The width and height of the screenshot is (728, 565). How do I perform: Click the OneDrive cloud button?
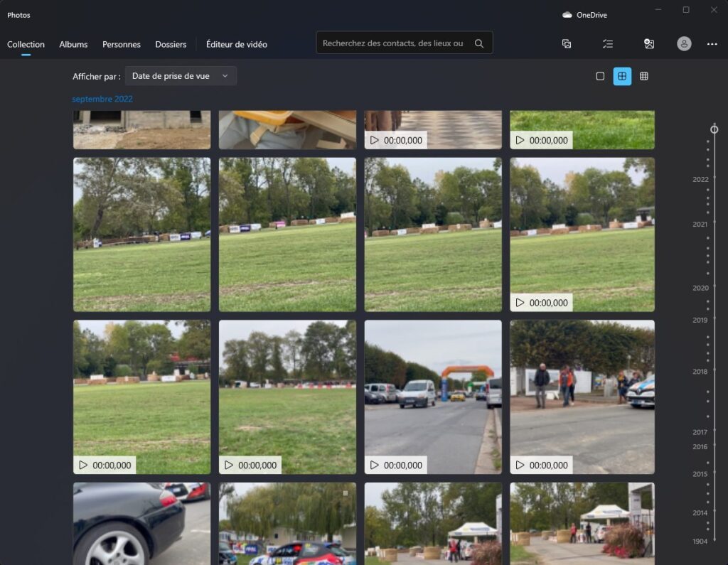[585, 15]
